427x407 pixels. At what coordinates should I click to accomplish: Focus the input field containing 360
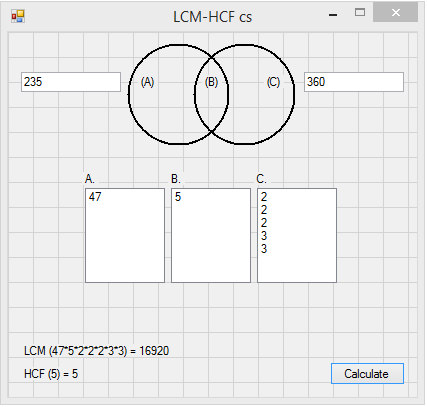(354, 82)
